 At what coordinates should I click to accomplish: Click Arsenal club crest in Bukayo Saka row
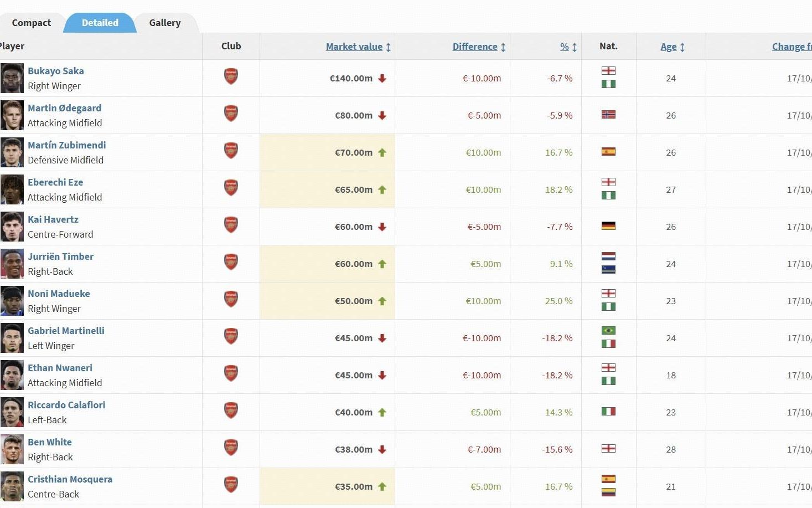[231, 76]
